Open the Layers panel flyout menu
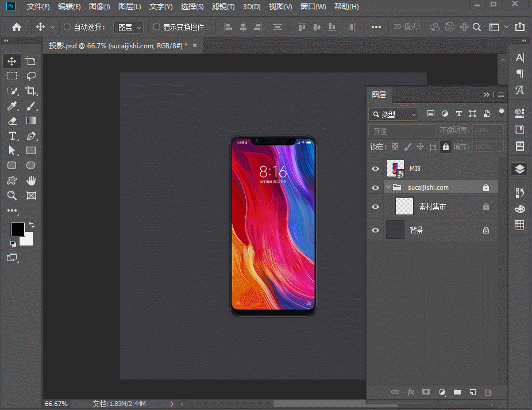 click(x=501, y=94)
